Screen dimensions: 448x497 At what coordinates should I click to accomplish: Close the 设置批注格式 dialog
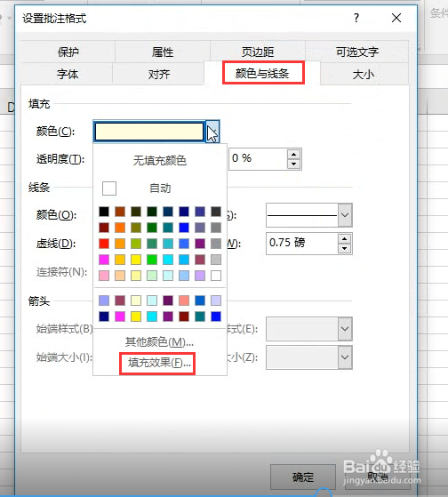point(396,18)
